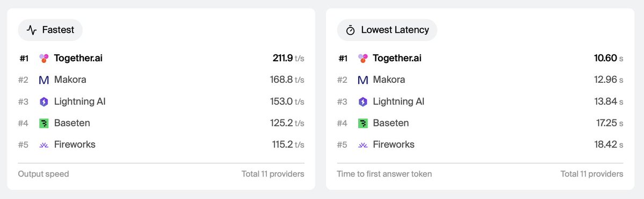644x199 pixels.
Task: Click Fireworks icon in Lowest Latency list
Action: [363, 145]
